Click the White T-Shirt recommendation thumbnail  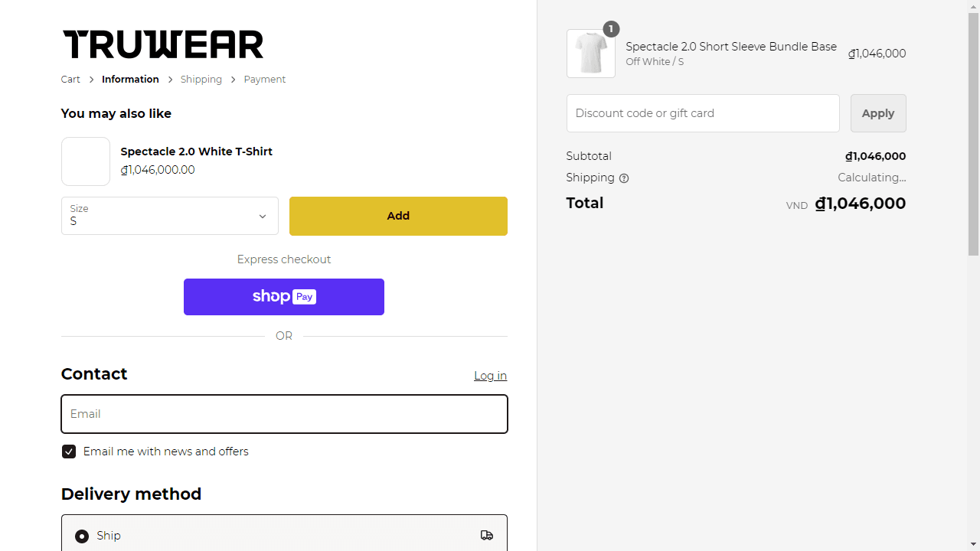86,161
